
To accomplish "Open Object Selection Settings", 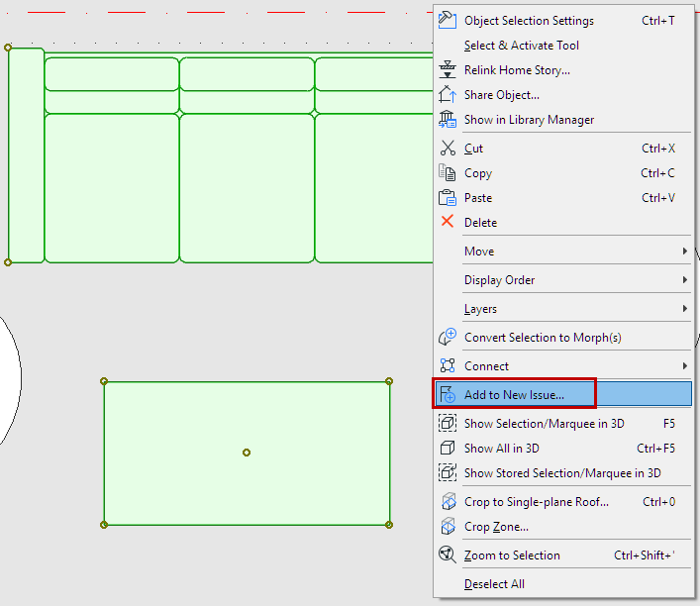I will point(563,21).
